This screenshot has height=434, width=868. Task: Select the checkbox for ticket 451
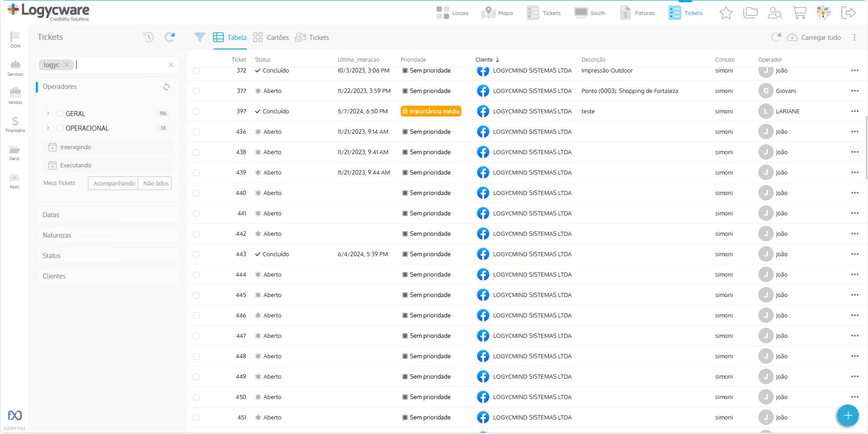[196, 418]
